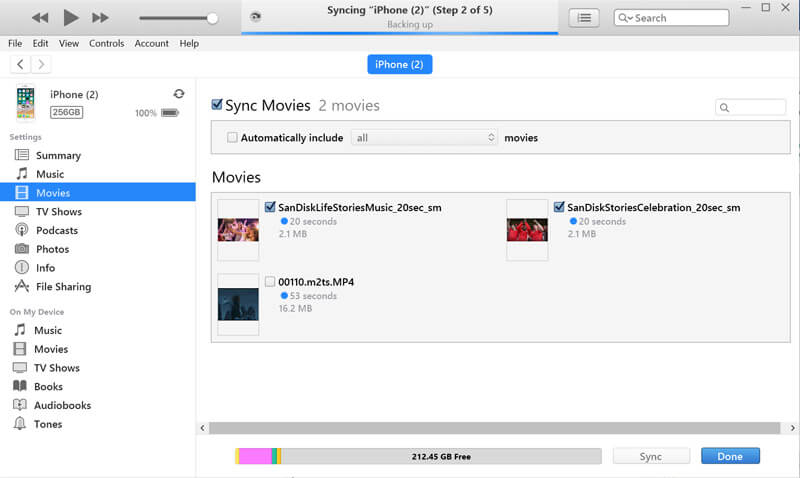800x478 pixels.
Task: Click the Photos camera icon
Action: click(21, 248)
